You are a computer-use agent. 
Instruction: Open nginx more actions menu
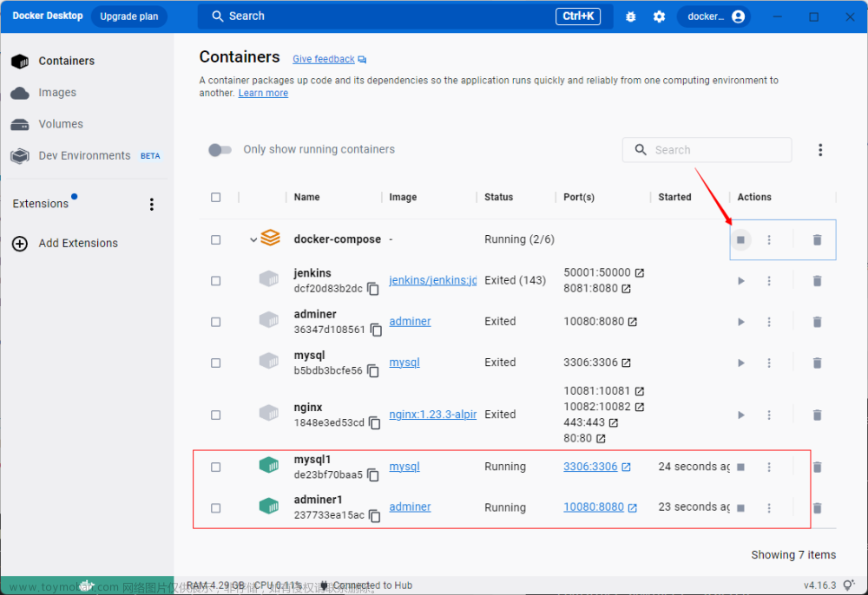tap(769, 415)
